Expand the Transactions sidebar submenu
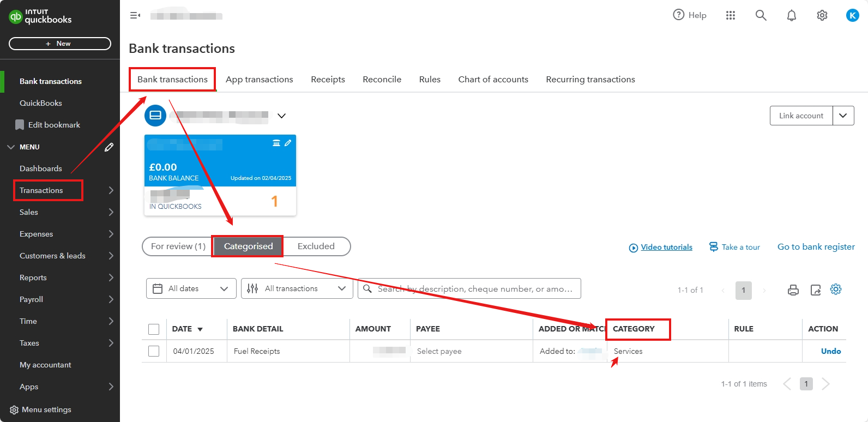This screenshot has width=868, height=422. [x=111, y=190]
